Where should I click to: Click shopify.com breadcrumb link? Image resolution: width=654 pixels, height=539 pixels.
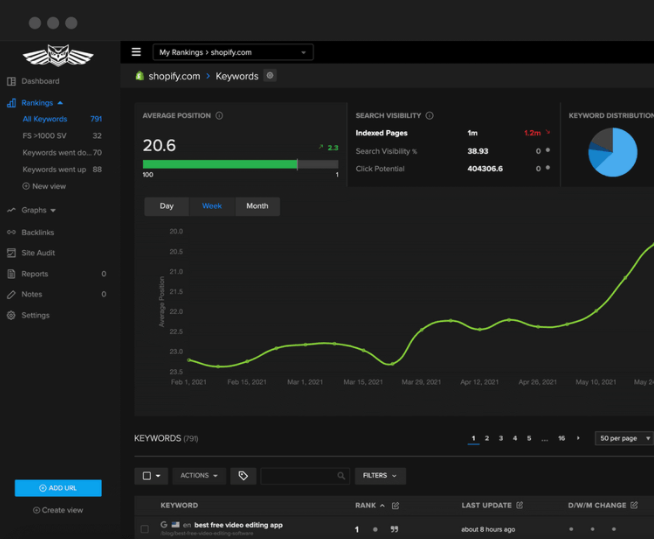pyautogui.click(x=174, y=76)
